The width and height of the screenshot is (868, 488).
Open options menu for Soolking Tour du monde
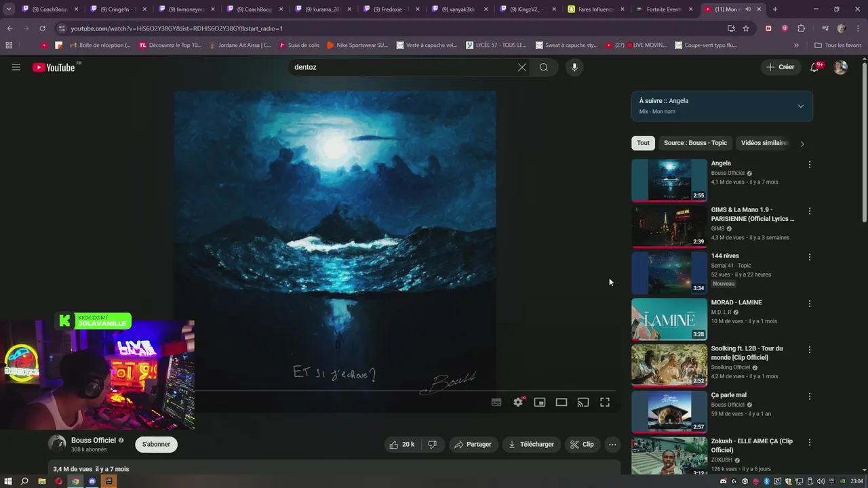pyautogui.click(x=809, y=350)
